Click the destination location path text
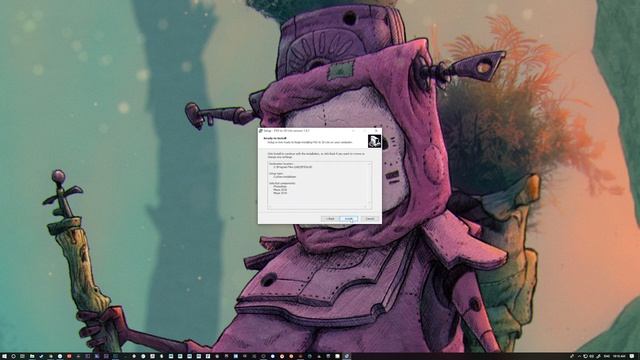Screen dimensions: 640x360 pyautogui.click(x=293, y=167)
